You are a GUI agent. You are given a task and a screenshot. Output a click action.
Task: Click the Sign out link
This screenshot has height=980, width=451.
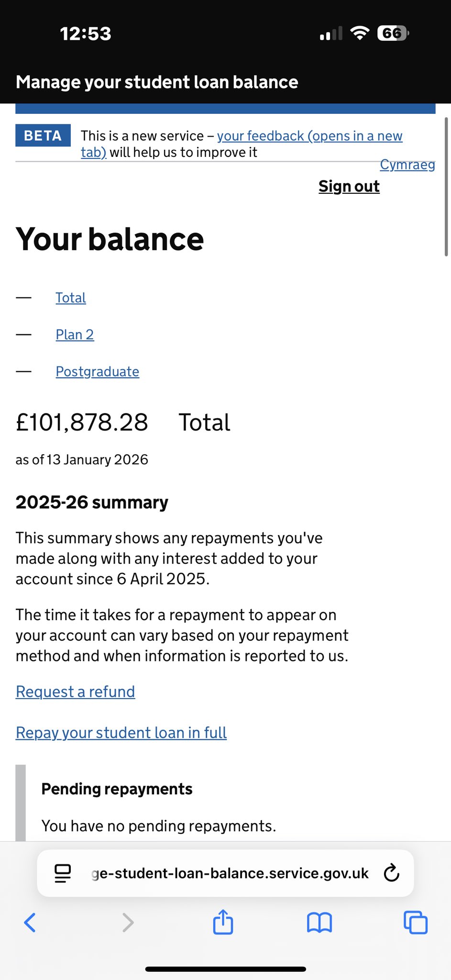pyautogui.click(x=349, y=186)
